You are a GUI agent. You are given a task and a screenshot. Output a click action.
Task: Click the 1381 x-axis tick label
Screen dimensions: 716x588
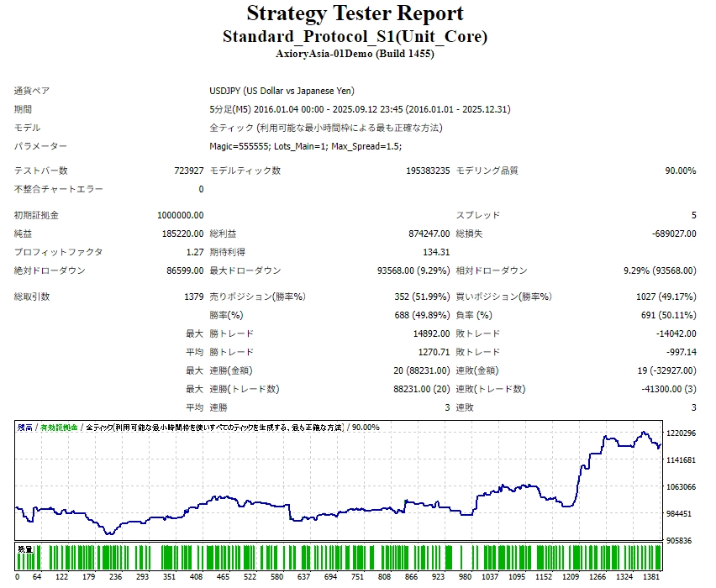[651, 578]
